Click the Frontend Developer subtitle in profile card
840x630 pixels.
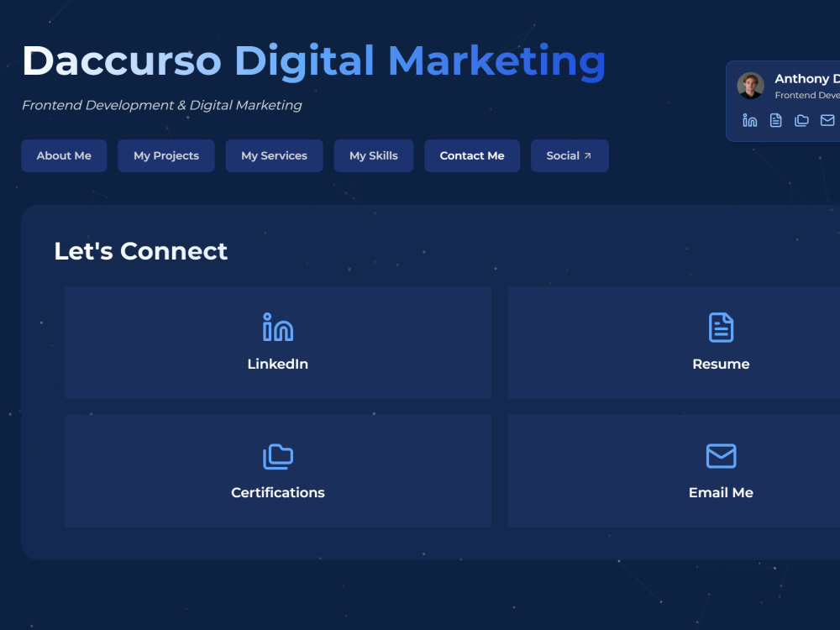click(x=806, y=96)
